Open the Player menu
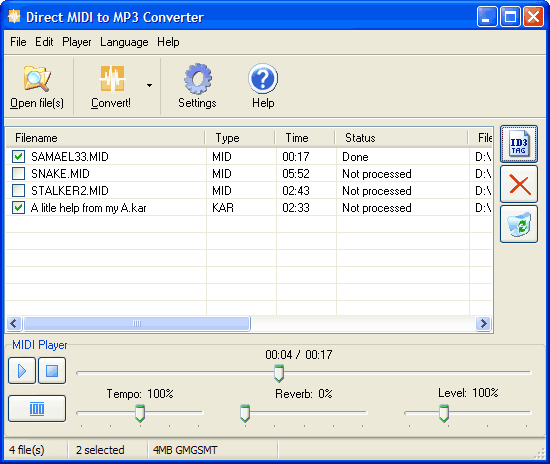 pos(76,42)
